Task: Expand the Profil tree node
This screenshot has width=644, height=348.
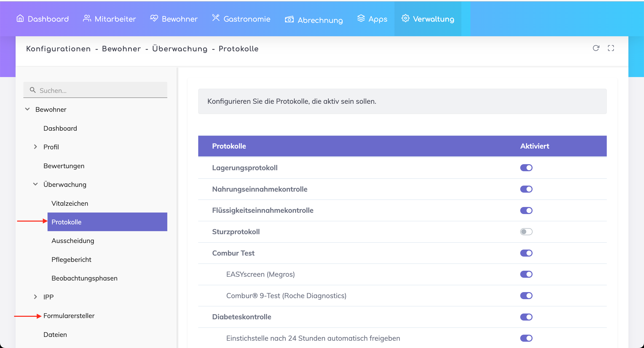Action: (35, 147)
